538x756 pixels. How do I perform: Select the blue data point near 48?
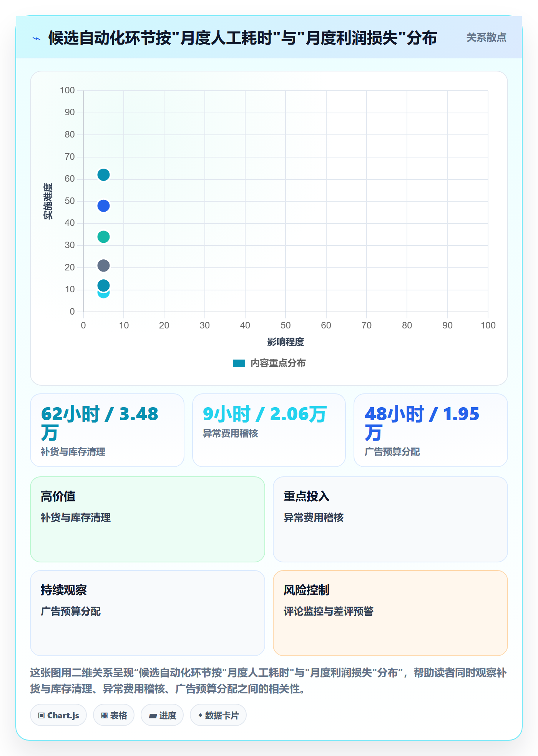103,206
